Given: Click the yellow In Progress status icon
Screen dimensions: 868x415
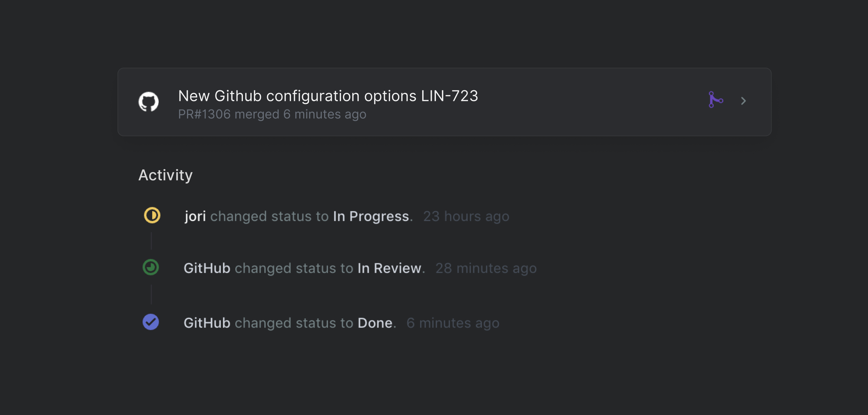Looking at the screenshot, I should pos(152,216).
